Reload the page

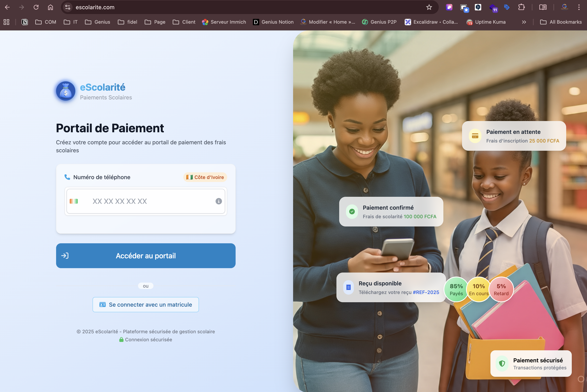(36, 7)
